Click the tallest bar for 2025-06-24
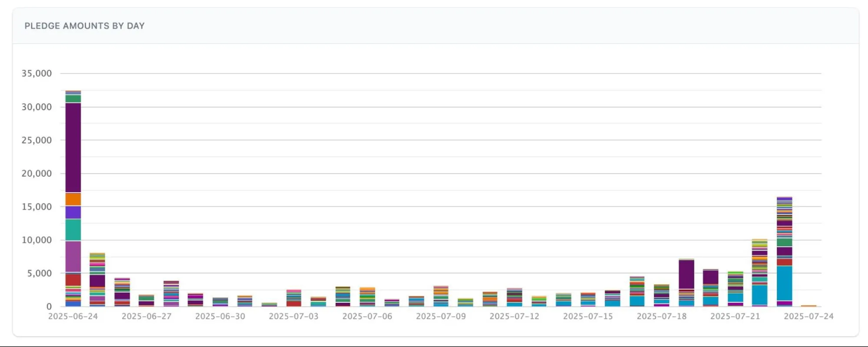Screen dimensions: 868x347 [x=73, y=199]
